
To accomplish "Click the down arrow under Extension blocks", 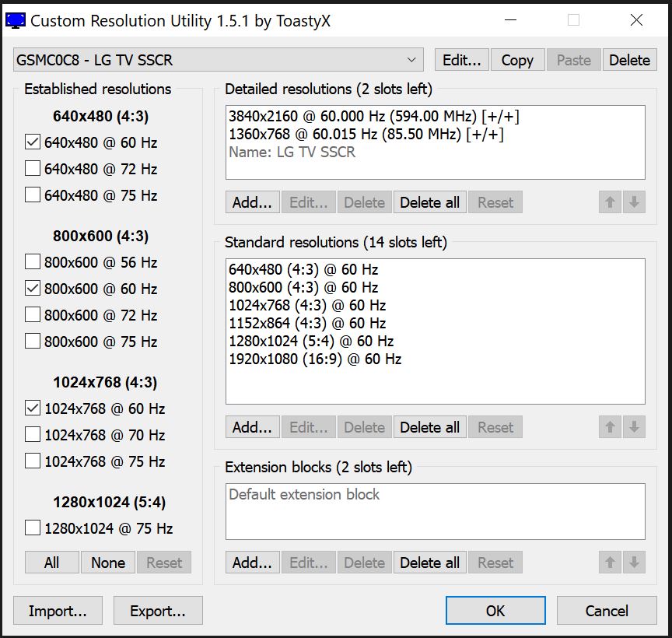I will coord(634,562).
